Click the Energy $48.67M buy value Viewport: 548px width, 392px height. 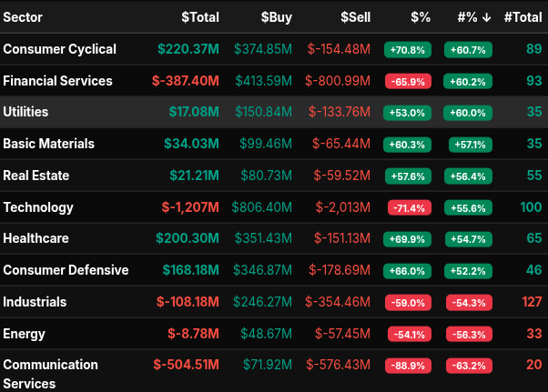pyautogui.click(x=265, y=334)
